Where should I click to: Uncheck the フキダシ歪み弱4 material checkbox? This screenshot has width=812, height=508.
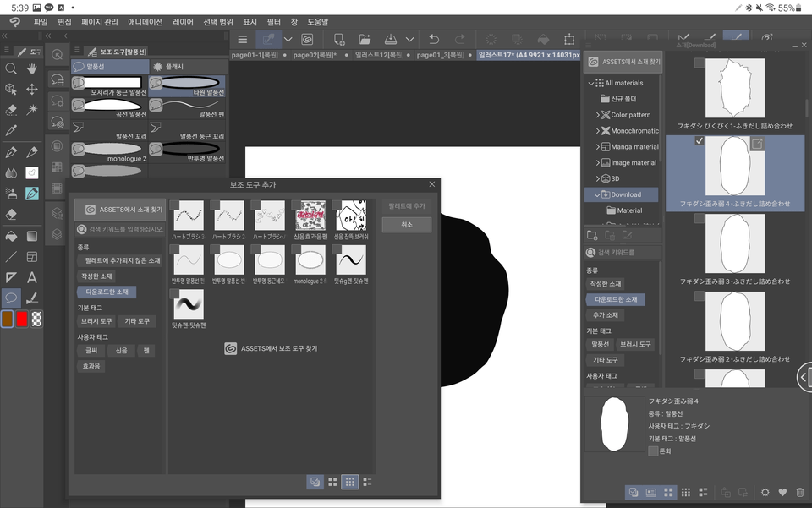pyautogui.click(x=700, y=140)
